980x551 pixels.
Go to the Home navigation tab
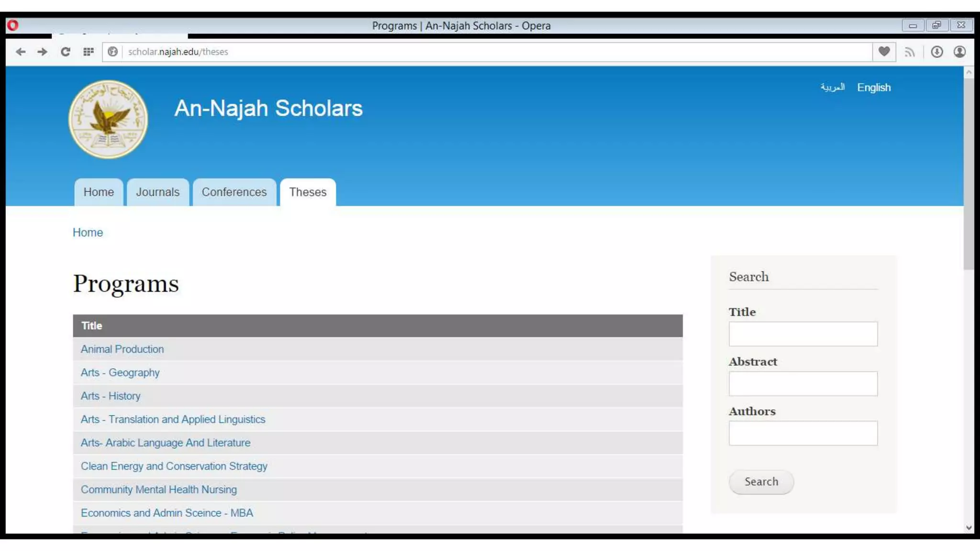(x=99, y=192)
